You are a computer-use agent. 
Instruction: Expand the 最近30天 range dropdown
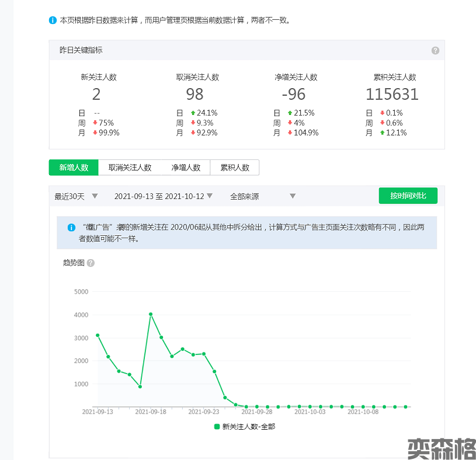(76, 196)
